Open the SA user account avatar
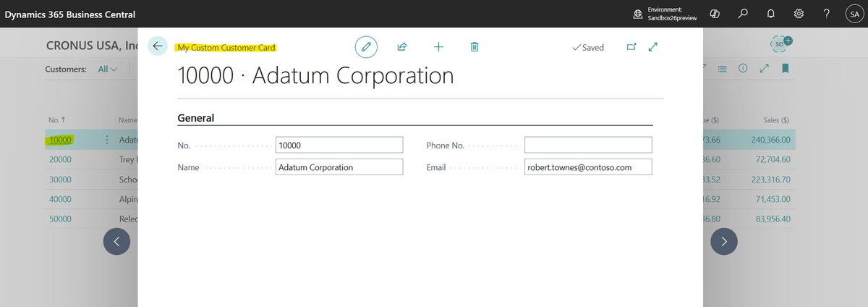 [x=854, y=14]
